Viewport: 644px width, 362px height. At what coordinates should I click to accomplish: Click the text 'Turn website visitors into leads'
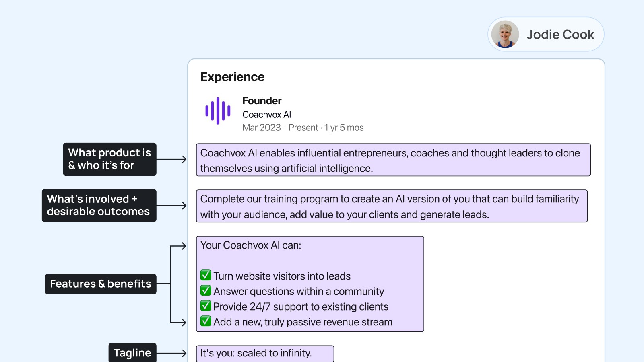(x=282, y=276)
